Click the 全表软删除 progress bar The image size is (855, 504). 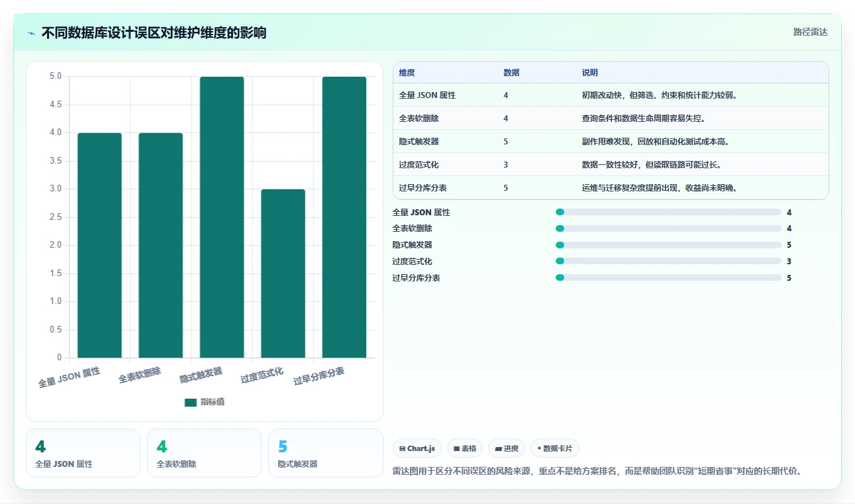coord(668,228)
